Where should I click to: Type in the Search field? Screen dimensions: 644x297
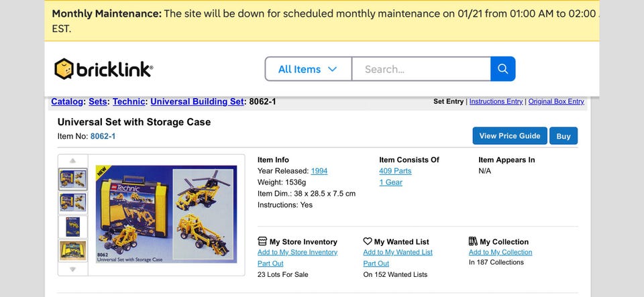click(421, 69)
